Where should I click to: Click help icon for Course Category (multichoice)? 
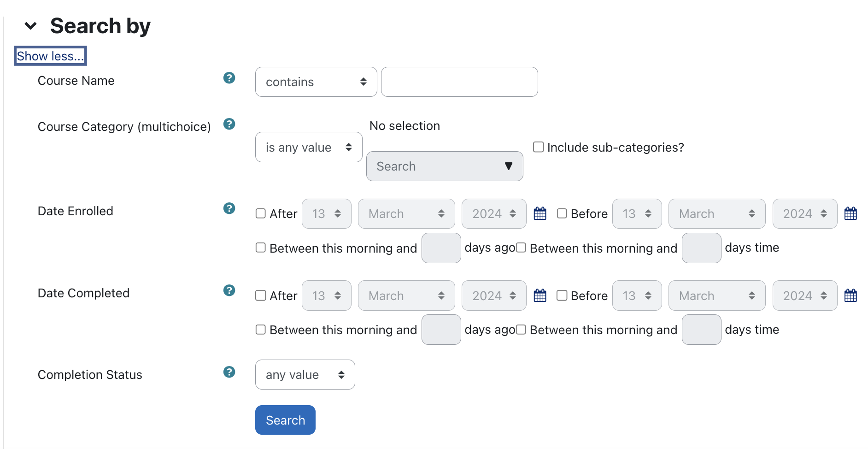pos(229,124)
